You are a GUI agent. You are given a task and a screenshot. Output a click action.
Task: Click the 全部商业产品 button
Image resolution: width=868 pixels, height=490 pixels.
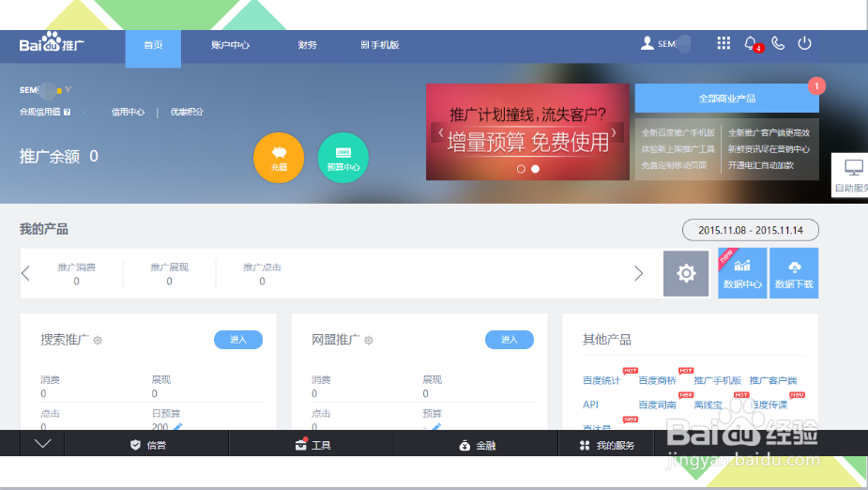pyautogui.click(x=727, y=98)
